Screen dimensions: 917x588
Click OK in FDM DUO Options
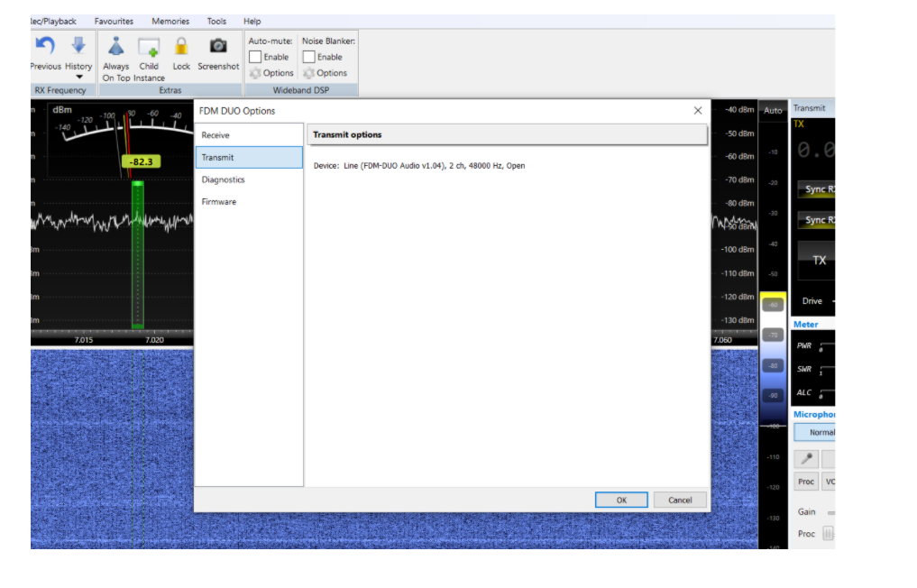[621, 500]
